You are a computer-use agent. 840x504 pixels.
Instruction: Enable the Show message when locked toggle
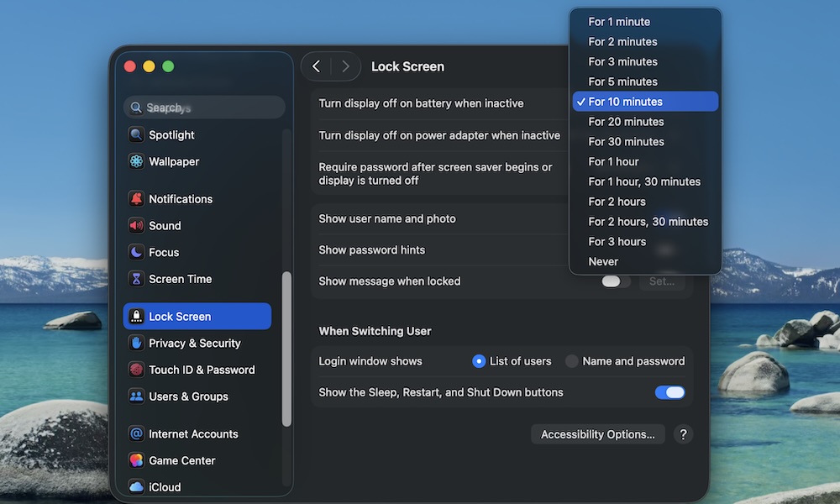coord(614,281)
